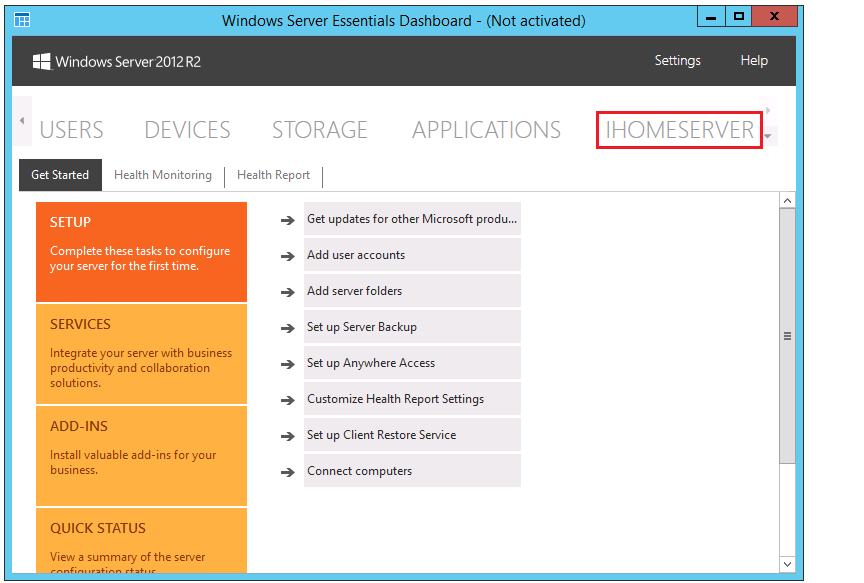Open the navigation tabs overflow dropdown
Viewport: 864px width, 583px height.
tap(768, 136)
